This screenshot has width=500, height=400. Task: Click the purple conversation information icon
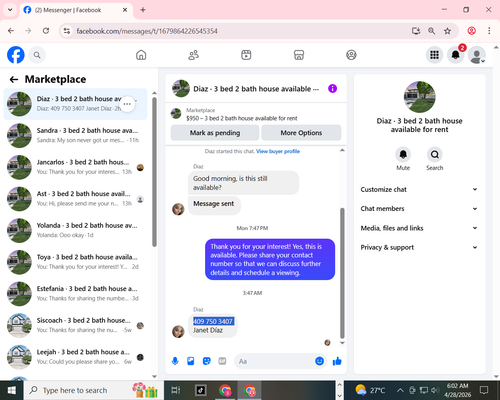click(x=332, y=89)
